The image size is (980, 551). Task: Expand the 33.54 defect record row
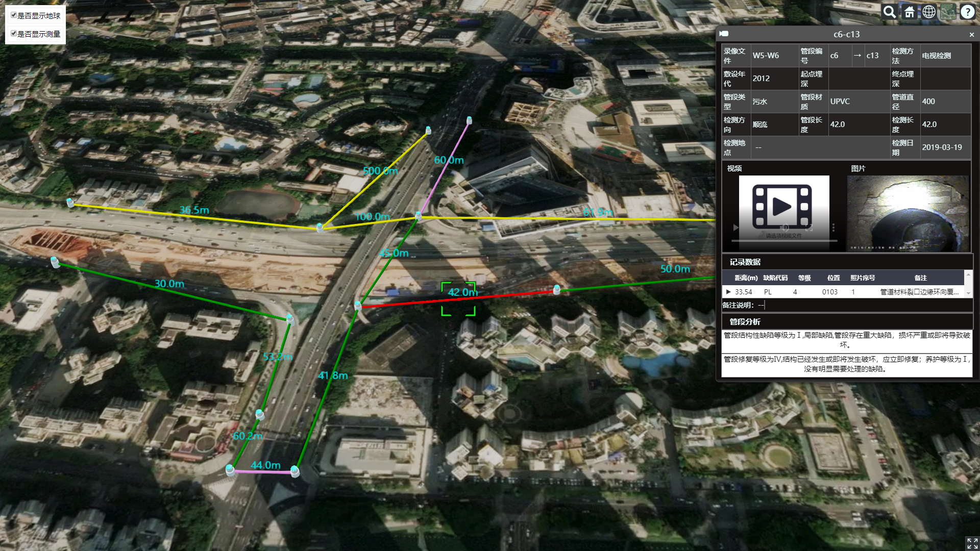728,292
